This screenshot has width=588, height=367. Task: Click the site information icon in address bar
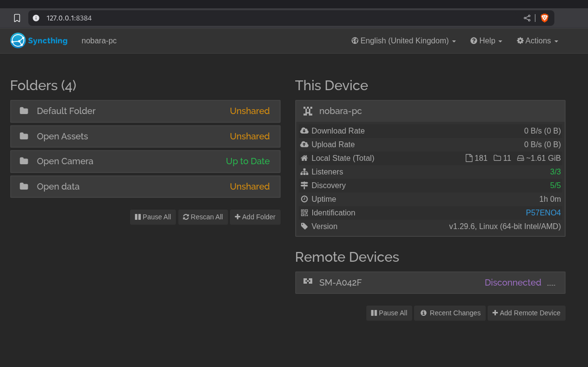(x=36, y=18)
